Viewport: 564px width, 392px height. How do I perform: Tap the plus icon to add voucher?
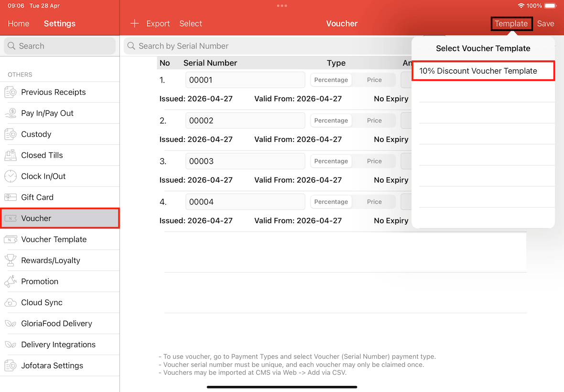pyautogui.click(x=134, y=24)
